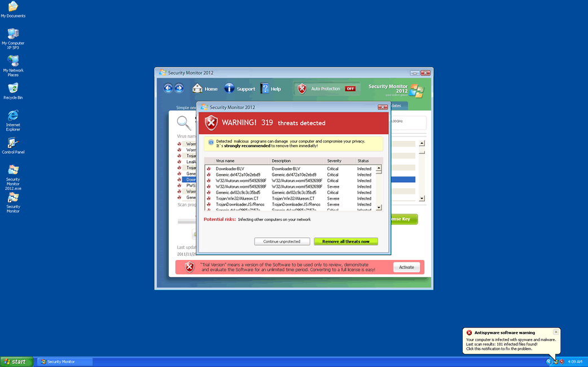Image resolution: width=588 pixels, height=367 pixels.
Task: Open the Support section
Action: tap(239, 89)
